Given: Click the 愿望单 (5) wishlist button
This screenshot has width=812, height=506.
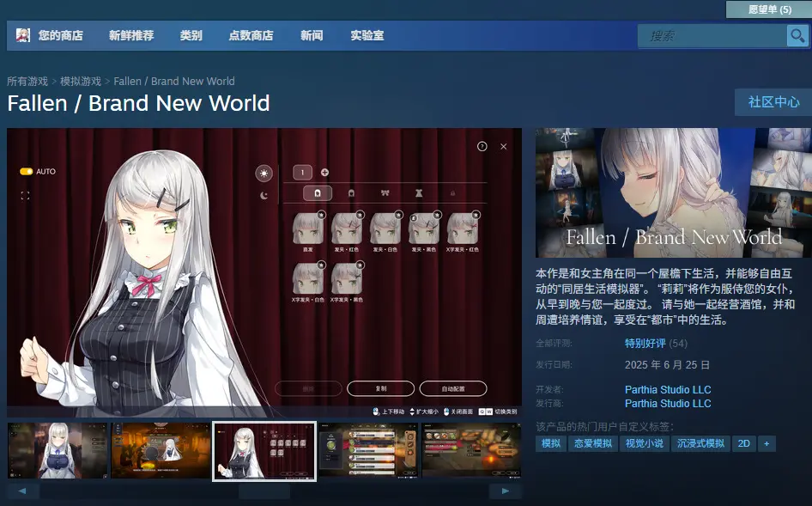Looking at the screenshot, I should [769, 9].
